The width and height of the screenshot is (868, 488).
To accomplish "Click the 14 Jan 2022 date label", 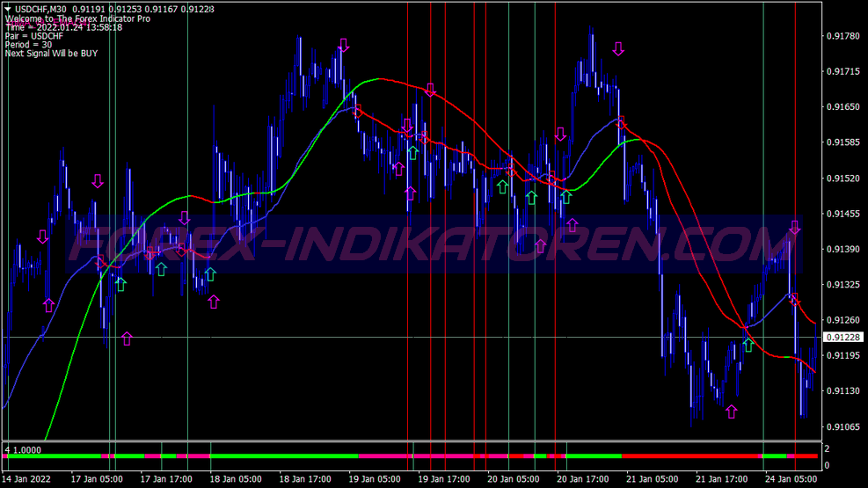I will (28, 479).
